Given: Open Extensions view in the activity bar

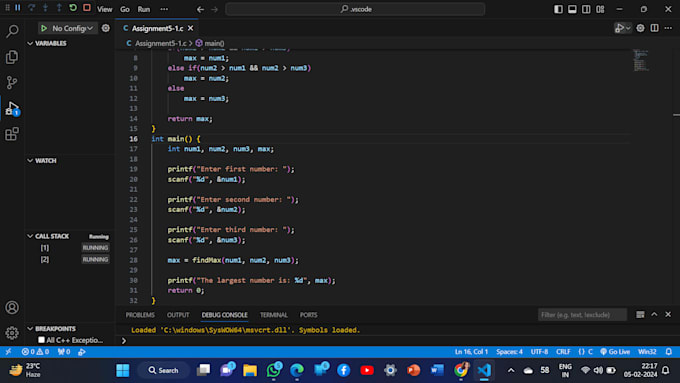Looking at the screenshot, I should (x=12, y=134).
